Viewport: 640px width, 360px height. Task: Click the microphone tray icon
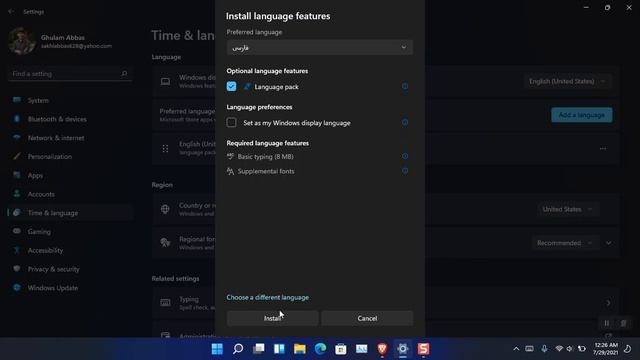coord(544,349)
